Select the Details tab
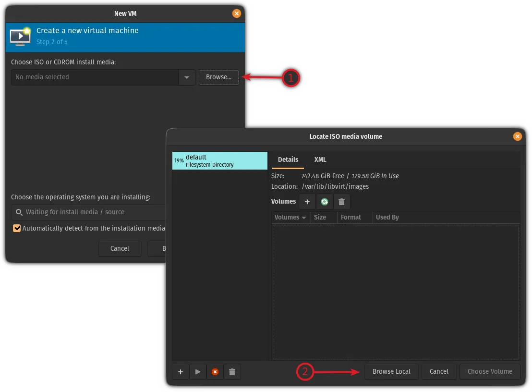532x392 pixels. point(288,159)
